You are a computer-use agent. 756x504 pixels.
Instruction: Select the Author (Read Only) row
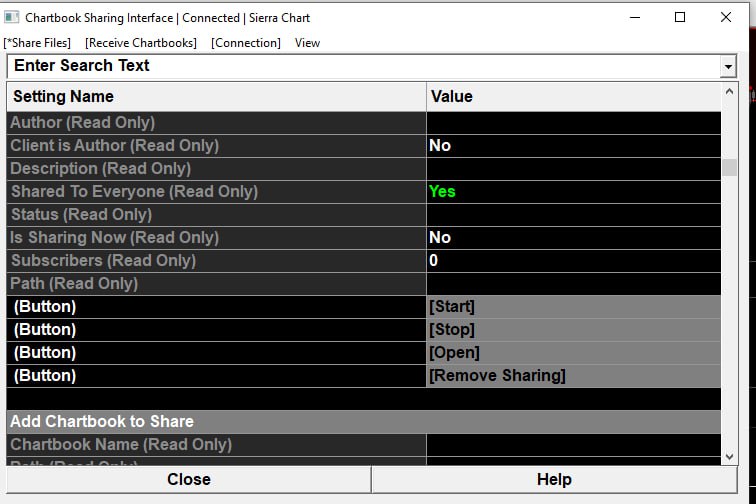click(364, 123)
